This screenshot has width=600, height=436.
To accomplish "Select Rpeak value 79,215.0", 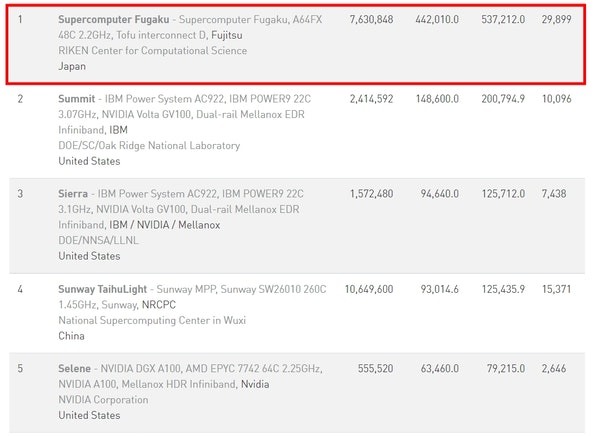I will point(505,369).
